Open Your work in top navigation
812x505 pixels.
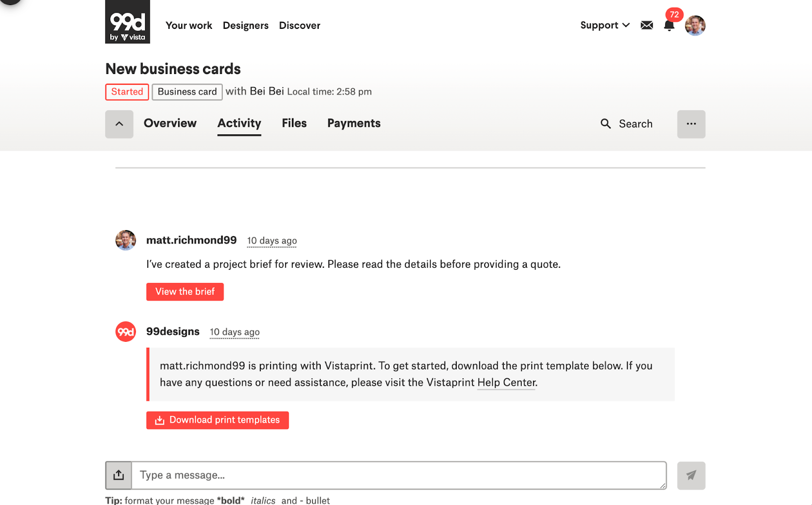tap(189, 25)
